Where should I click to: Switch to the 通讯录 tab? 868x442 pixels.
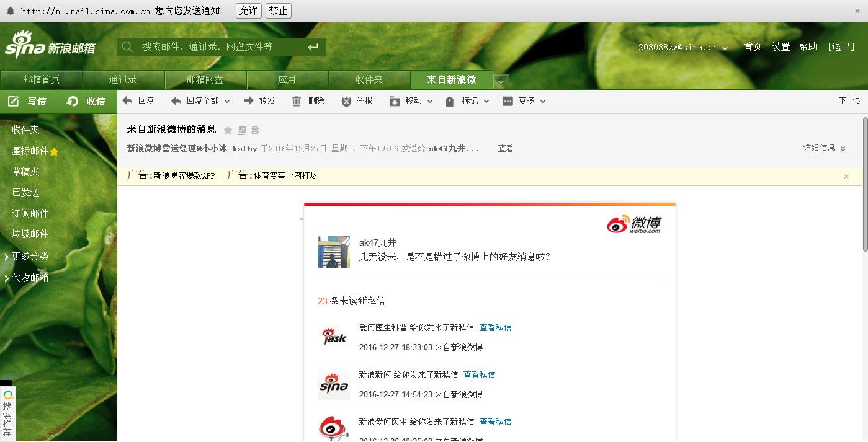[x=123, y=80]
